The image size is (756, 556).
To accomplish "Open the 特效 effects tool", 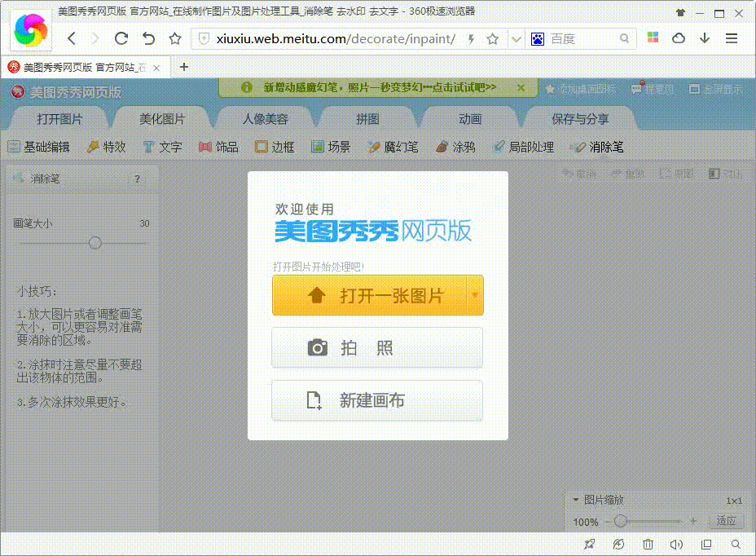I will (107, 147).
